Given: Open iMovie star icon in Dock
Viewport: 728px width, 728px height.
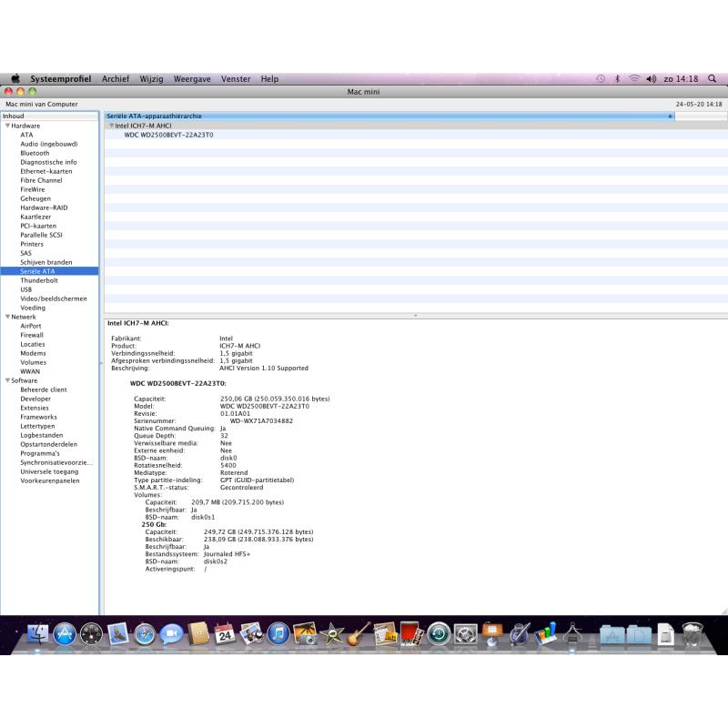Looking at the screenshot, I should point(331,634).
